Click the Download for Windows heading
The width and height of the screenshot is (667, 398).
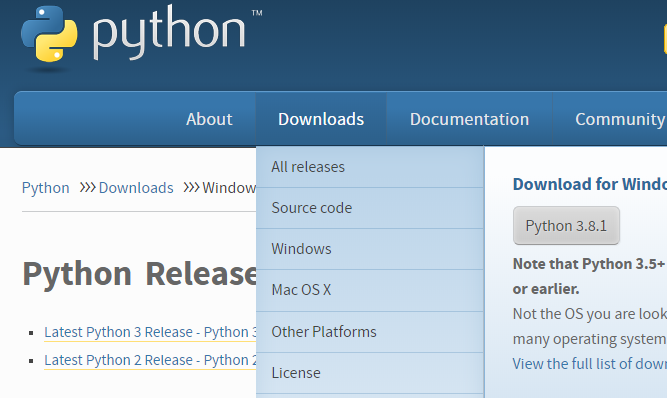(x=590, y=184)
